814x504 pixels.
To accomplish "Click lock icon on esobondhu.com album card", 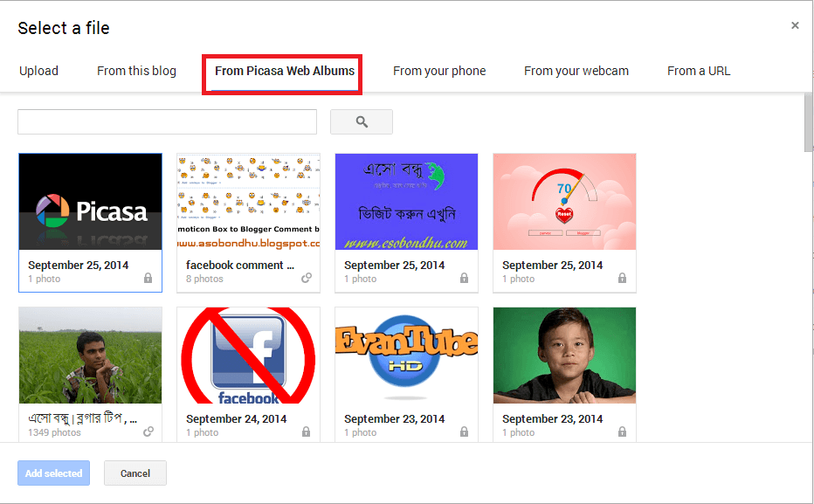I will click(464, 279).
